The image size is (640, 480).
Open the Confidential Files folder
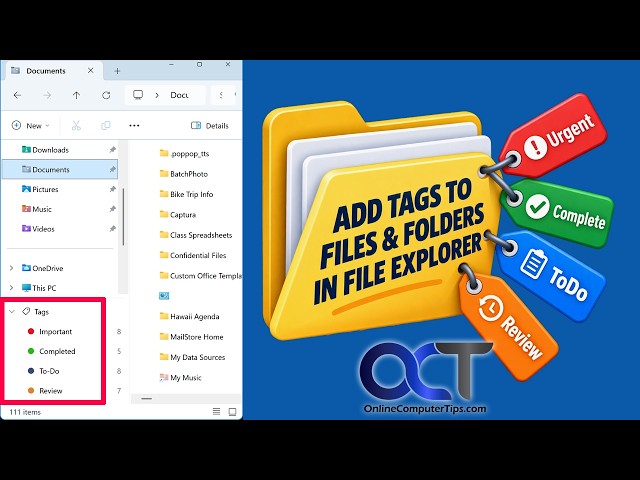193,256
